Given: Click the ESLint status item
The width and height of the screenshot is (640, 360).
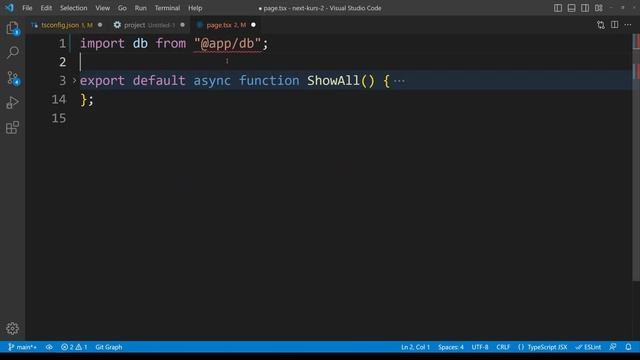Looking at the screenshot, I should coord(588,347).
